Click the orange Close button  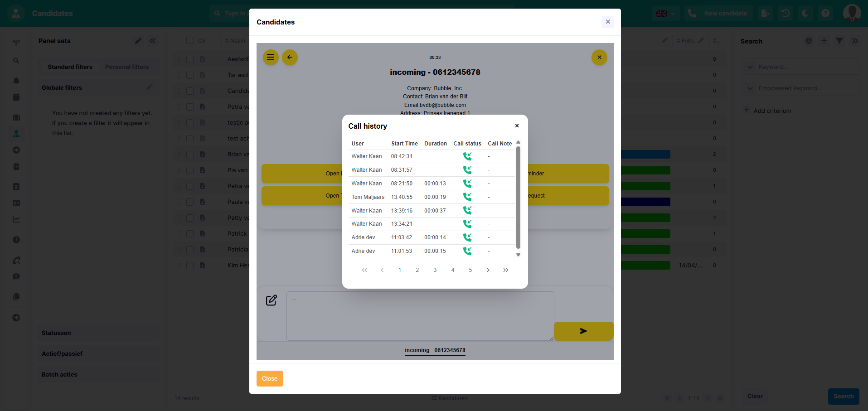[x=270, y=379]
